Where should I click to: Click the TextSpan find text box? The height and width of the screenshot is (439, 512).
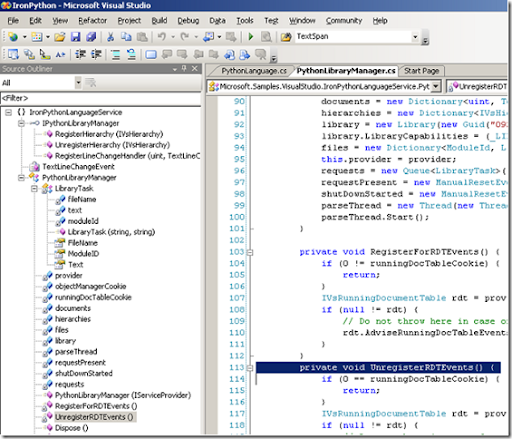353,36
